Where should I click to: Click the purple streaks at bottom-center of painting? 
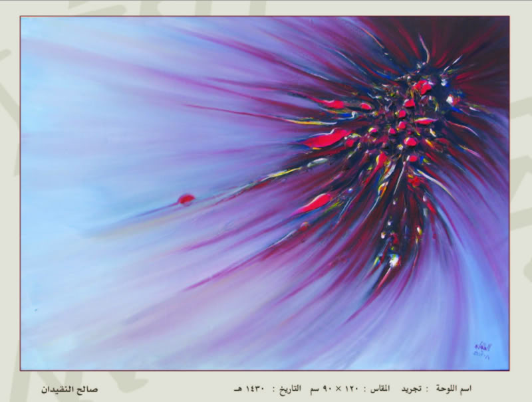279,332
